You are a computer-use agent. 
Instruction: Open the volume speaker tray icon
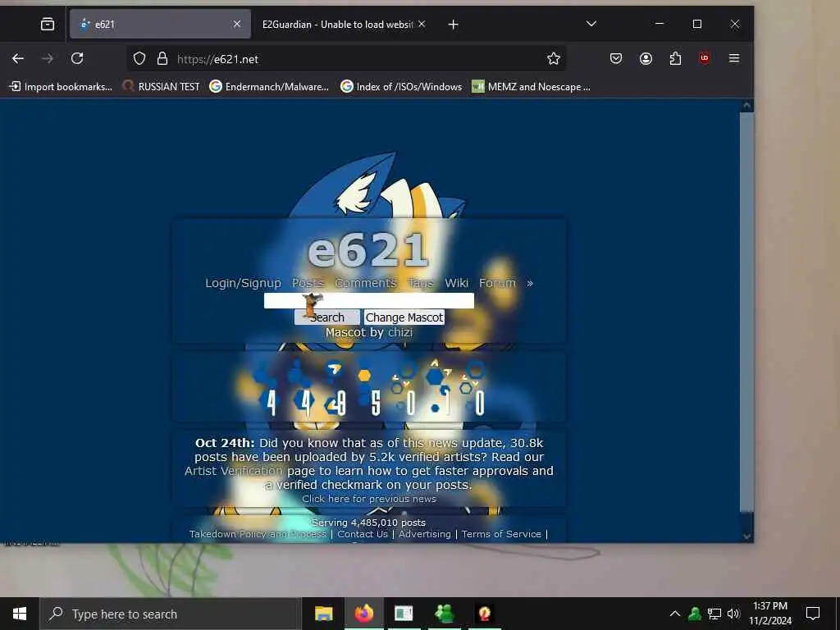point(733,614)
